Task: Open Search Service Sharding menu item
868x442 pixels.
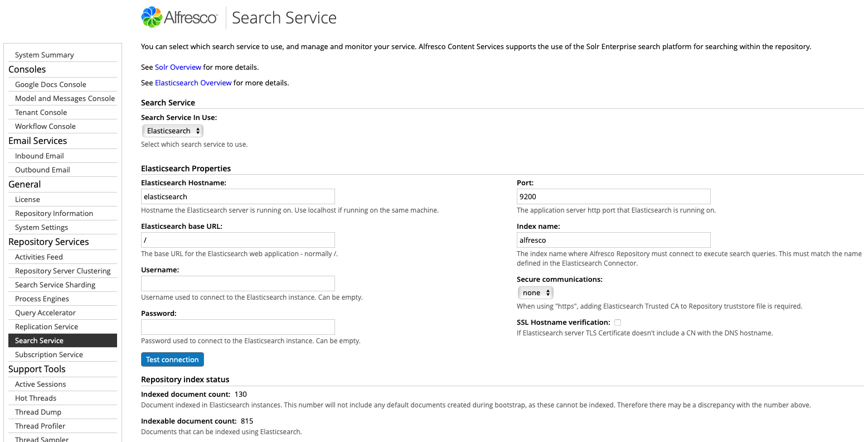Action: (55, 285)
